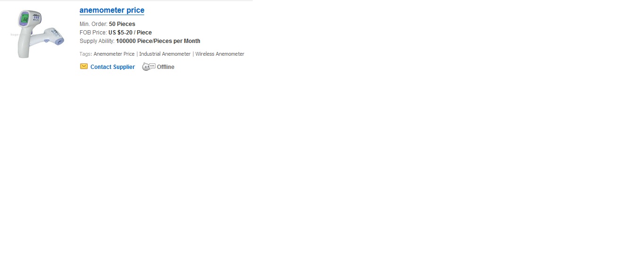Open the "Industrial Anemometer" tag

click(165, 54)
